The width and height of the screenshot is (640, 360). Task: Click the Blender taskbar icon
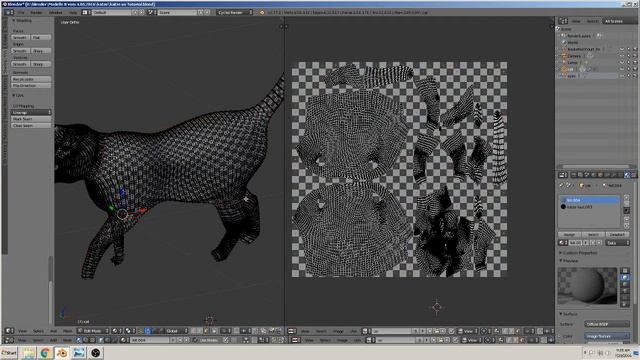pyautogui.click(x=62, y=353)
